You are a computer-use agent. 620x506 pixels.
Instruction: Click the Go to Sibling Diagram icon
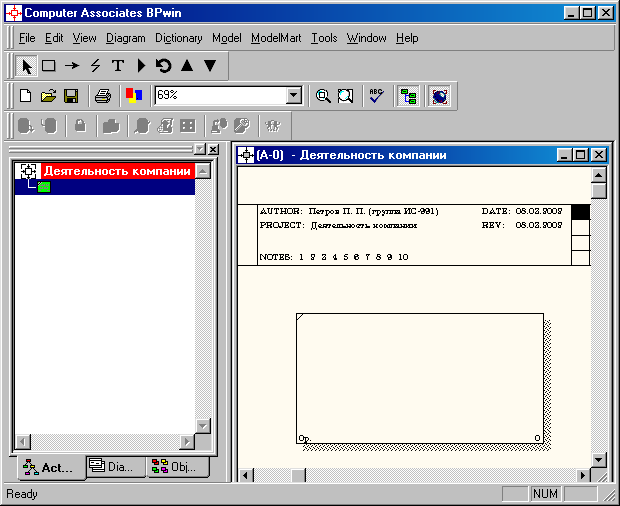pyautogui.click(x=164, y=66)
